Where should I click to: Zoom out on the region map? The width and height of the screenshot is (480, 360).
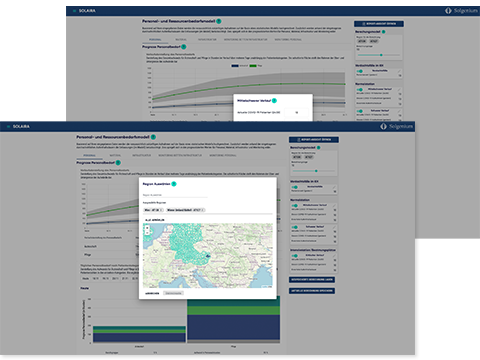point(147,232)
